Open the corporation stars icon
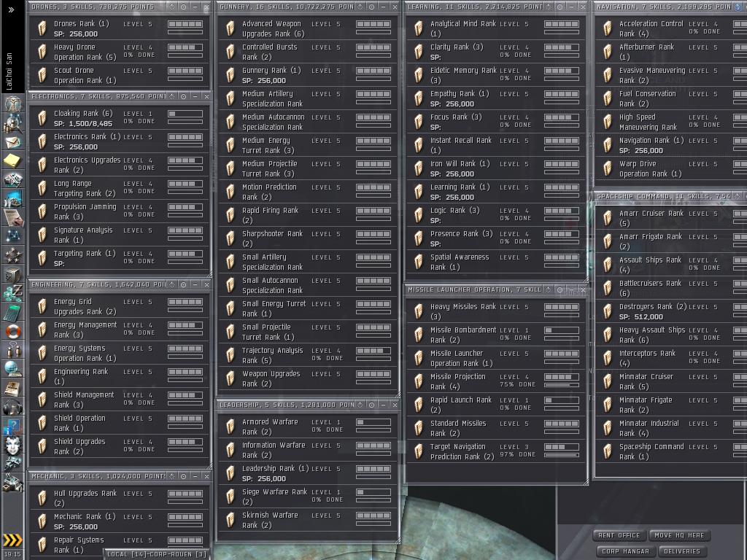 point(13,255)
